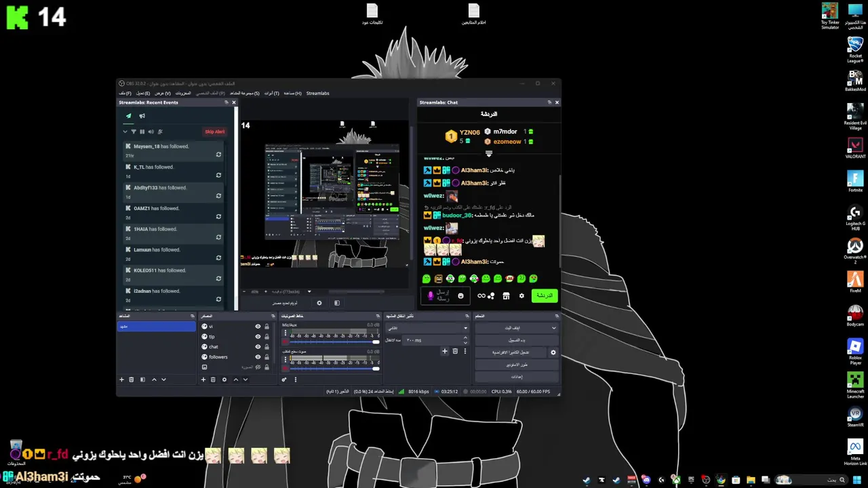The image size is (868, 488).
Task: Open the Rocket League desktop shortcut
Action: coord(855,49)
